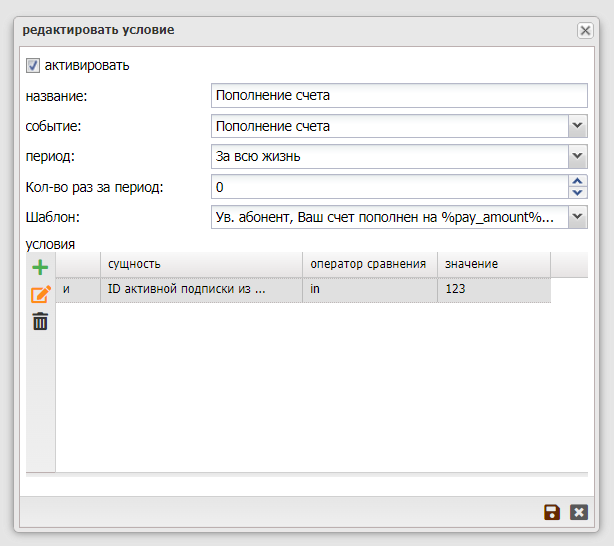Expand the 'период' dropdown

[577, 156]
